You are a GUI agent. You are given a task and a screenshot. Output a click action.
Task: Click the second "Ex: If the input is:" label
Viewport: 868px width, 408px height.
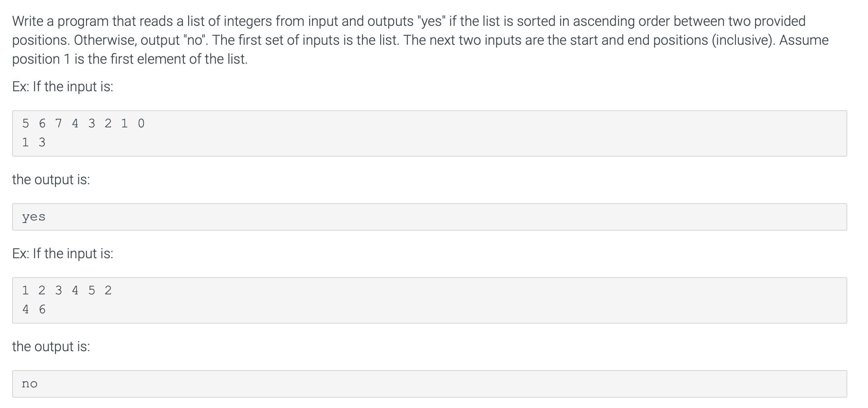[63, 253]
